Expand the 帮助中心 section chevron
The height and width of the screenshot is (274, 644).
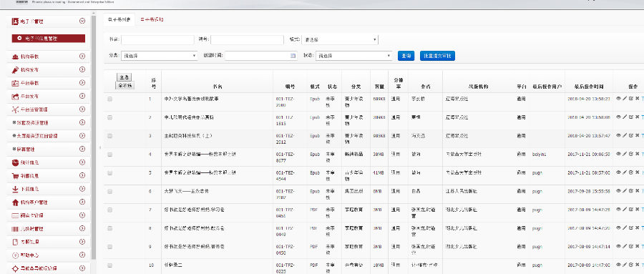82,255
